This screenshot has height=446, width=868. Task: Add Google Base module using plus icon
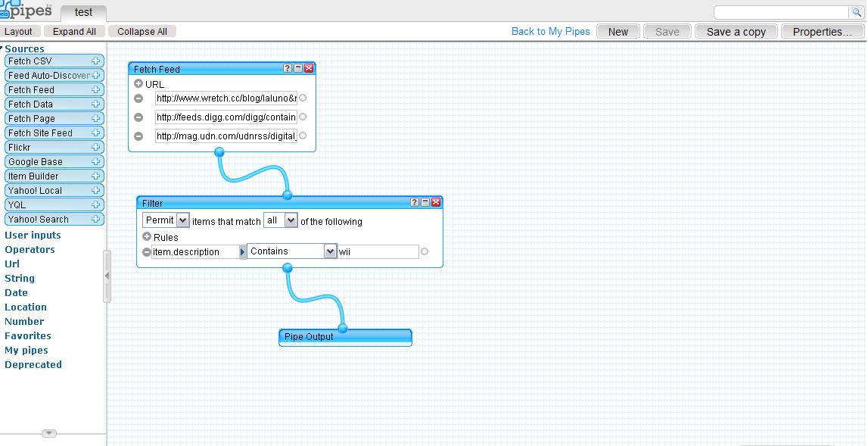pos(96,162)
